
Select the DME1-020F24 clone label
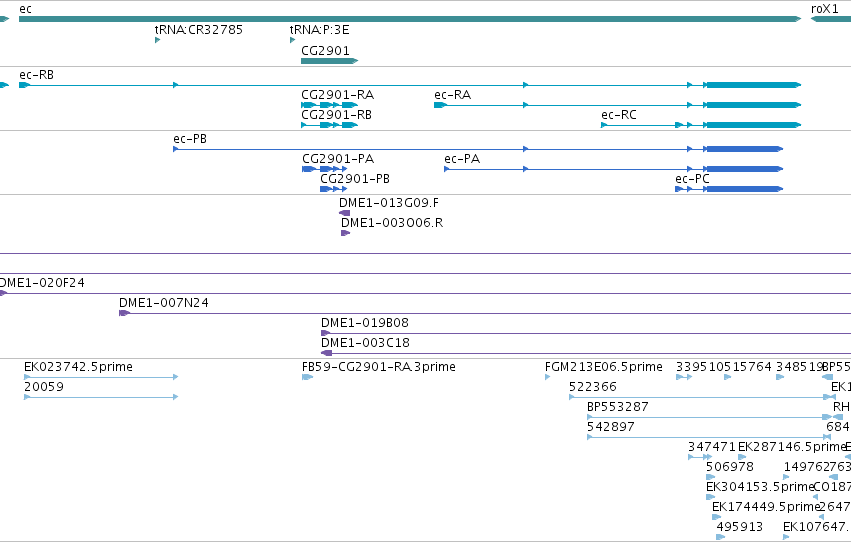click(42, 283)
